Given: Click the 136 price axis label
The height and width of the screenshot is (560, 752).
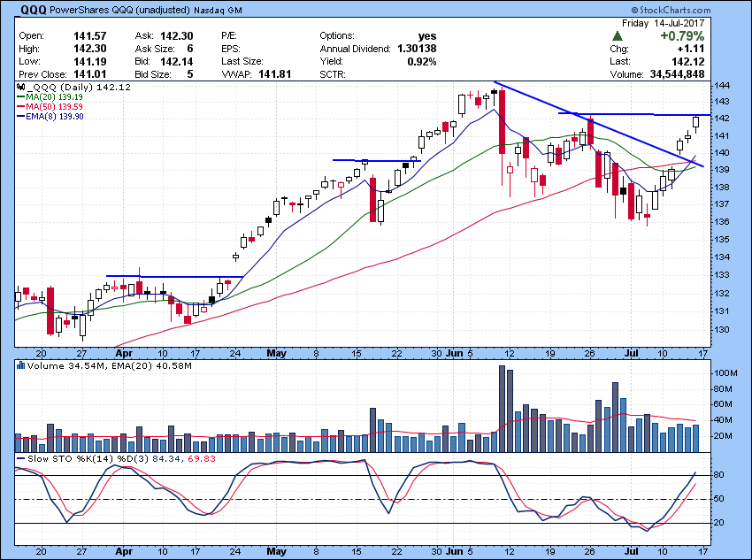Looking at the screenshot, I should pyautogui.click(x=722, y=222).
